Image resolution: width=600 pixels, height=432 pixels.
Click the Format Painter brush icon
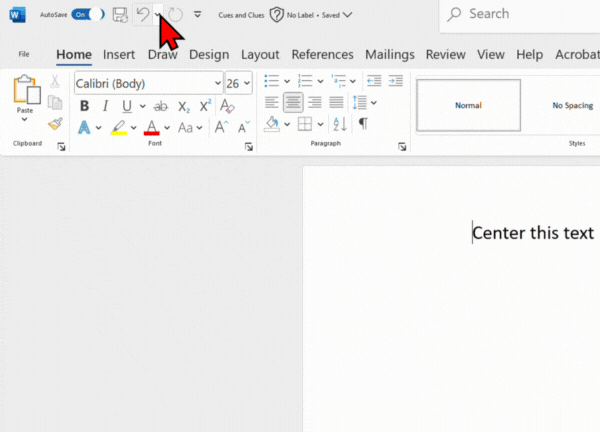(55, 124)
